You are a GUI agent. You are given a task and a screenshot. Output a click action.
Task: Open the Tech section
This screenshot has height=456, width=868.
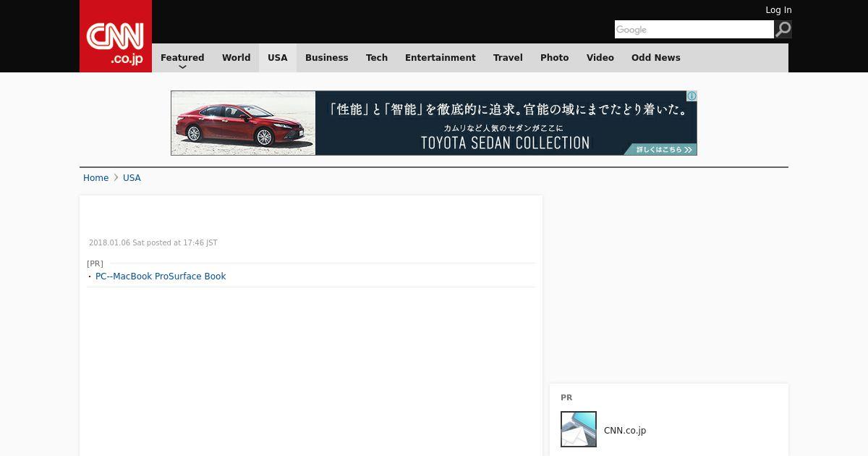coord(377,58)
